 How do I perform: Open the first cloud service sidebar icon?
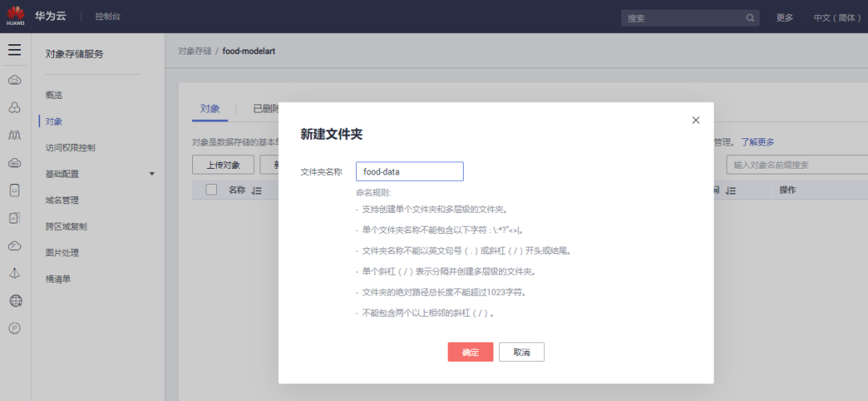(15, 81)
